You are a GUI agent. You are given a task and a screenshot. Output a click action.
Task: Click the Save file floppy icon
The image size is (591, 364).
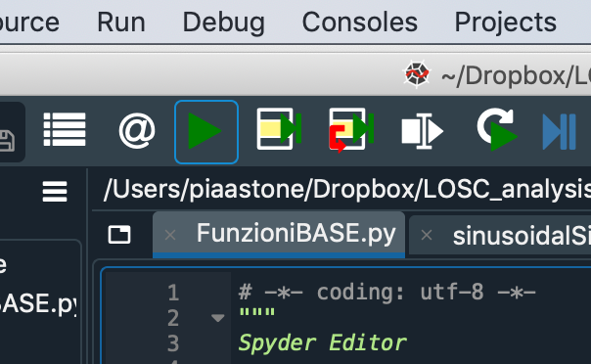pyautogui.click(x=7, y=140)
